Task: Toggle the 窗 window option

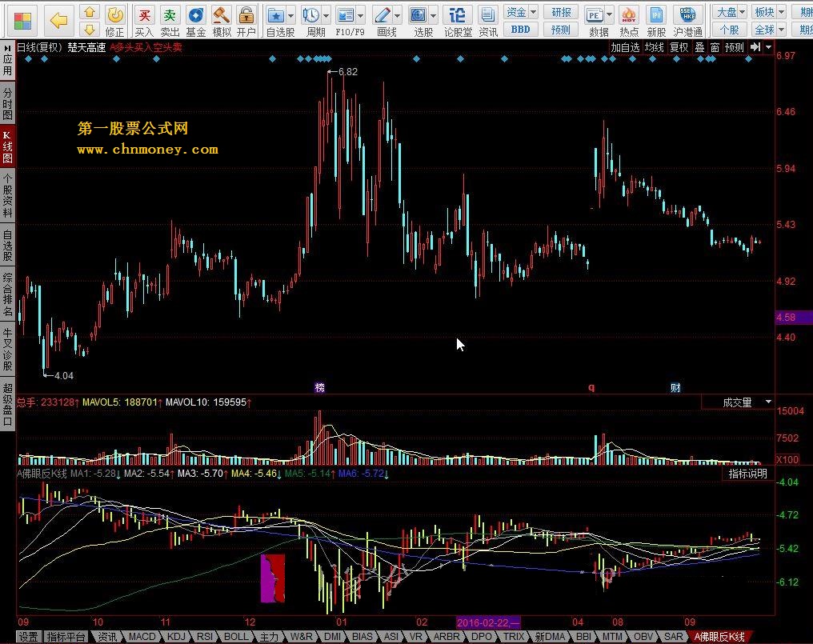Action: point(715,47)
